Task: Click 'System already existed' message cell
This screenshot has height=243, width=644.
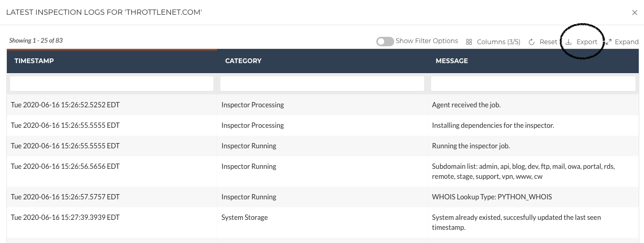Action: pos(533,222)
